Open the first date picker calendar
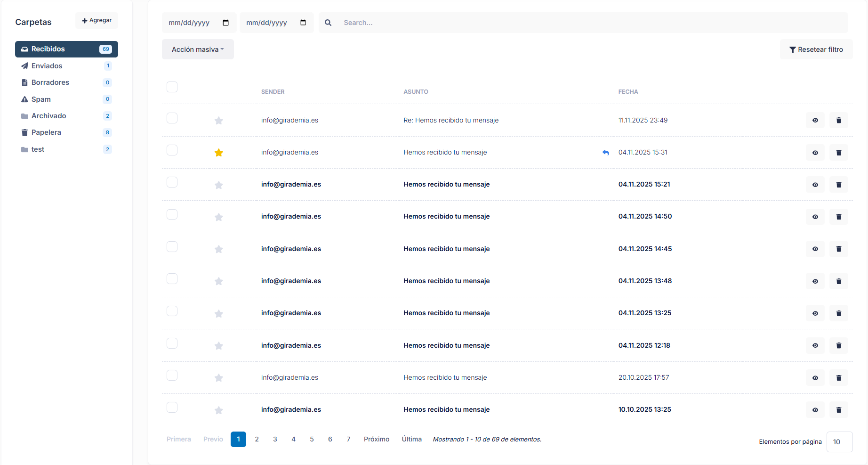This screenshot has height=465, width=868. (226, 22)
